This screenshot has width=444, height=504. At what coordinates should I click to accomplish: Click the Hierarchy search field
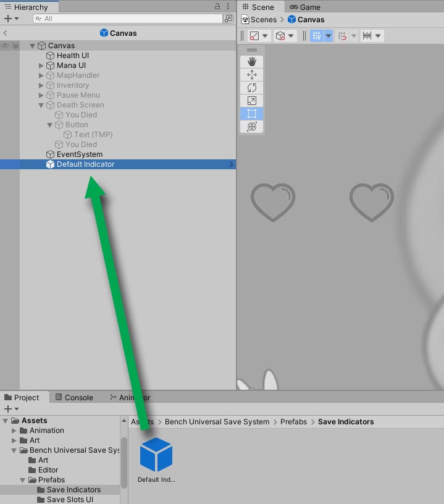128,19
